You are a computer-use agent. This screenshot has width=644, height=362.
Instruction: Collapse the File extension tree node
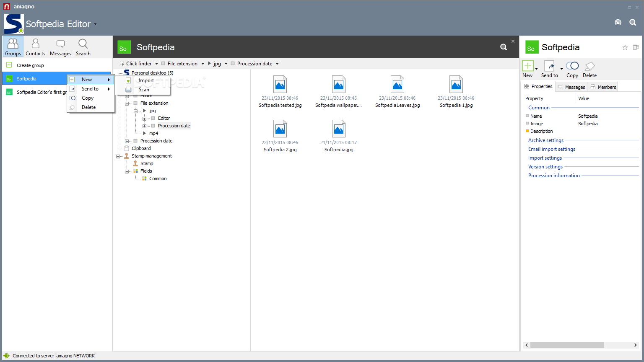pyautogui.click(x=127, y=103)
